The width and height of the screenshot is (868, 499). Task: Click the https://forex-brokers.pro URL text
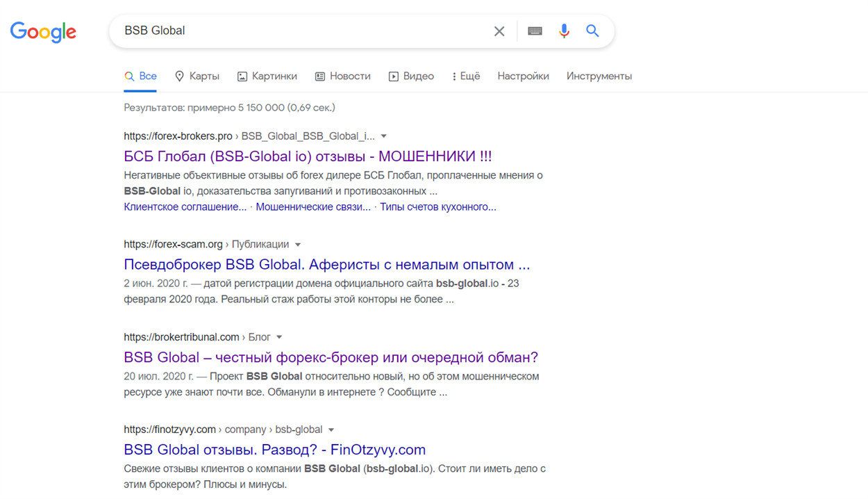point(178,136)
